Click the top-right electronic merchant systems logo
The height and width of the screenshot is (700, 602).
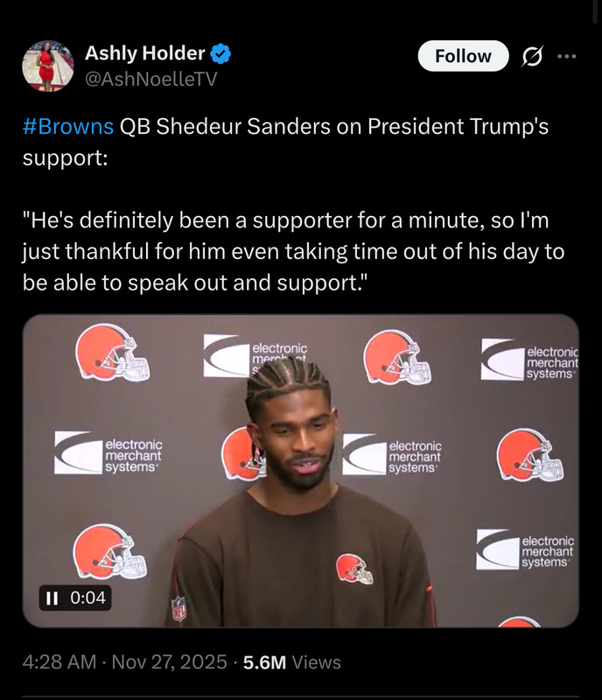[x=529, y=360]
